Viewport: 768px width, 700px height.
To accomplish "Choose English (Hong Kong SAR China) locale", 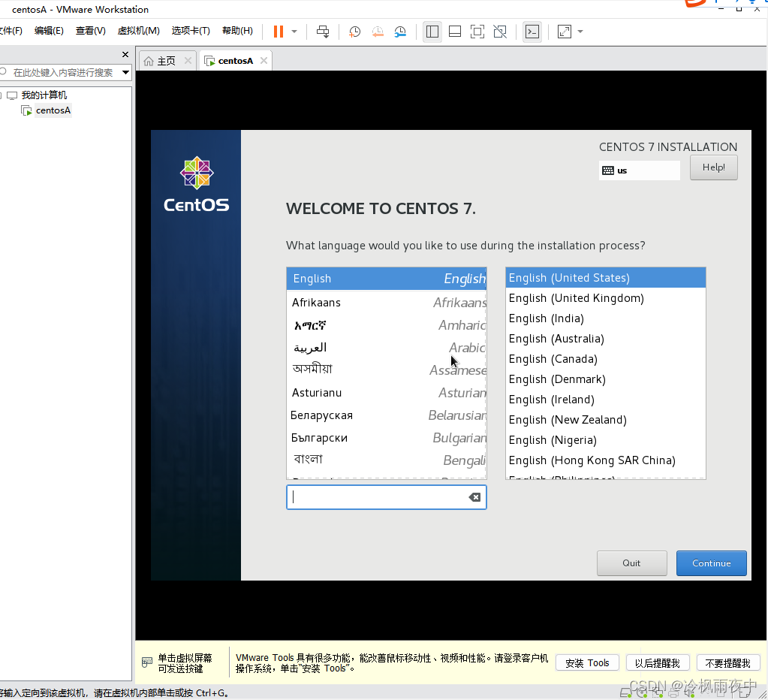I will point(605,460).
